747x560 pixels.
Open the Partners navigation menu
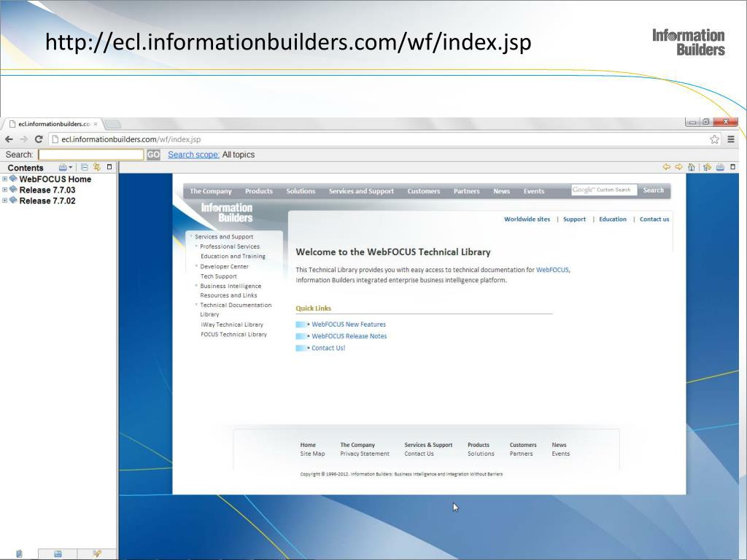click(466, 191)
